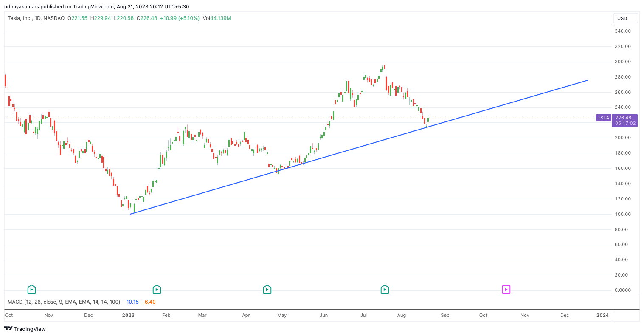The width and height of the screenshot is (644, 336).
Task: Click the countdown timer 05:17:02
Action: [625, 124]
